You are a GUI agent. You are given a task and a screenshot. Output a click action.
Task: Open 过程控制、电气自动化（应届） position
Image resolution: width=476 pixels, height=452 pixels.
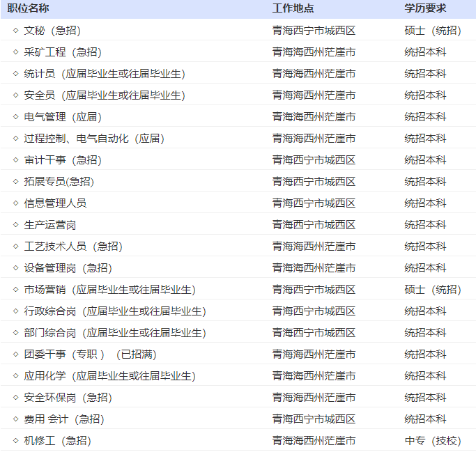(x=94, y=139)
